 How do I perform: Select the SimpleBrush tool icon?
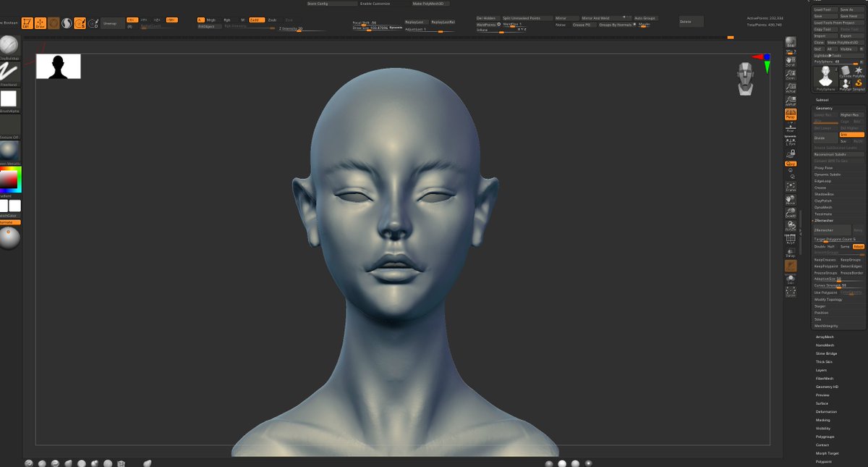pyautogui.click(x=859, y=85)
